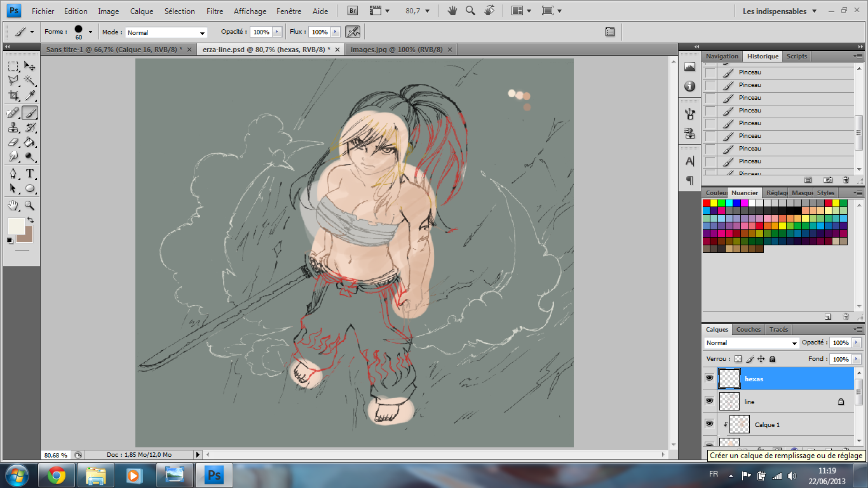The image size is (868, 488).
Task: Hide the line layer
Action: click(709, 402)
